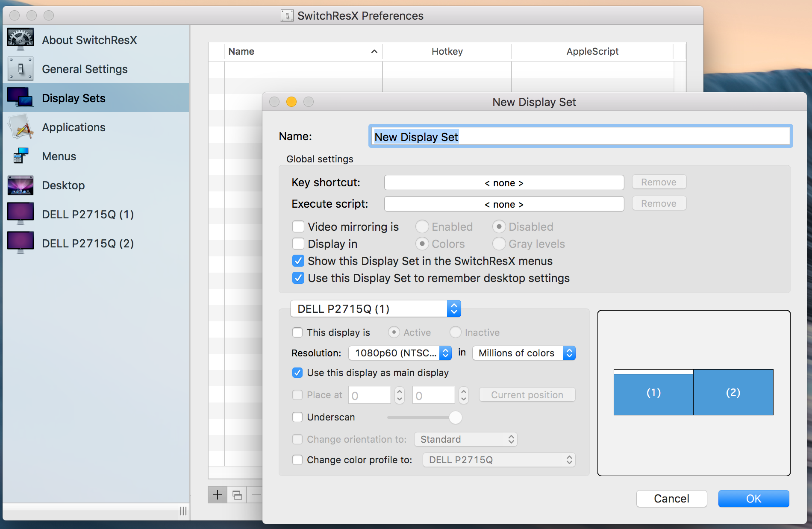Image resolution: width=812 pixels, height=529 pixels.
Task: Select the Active radio button
Action: point(394,332)
